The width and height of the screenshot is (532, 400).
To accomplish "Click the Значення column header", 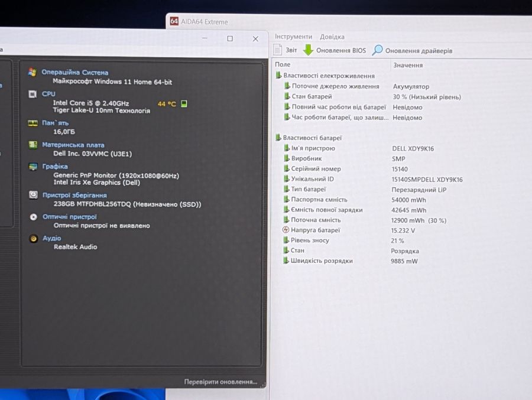I will (x=408, y=65).
